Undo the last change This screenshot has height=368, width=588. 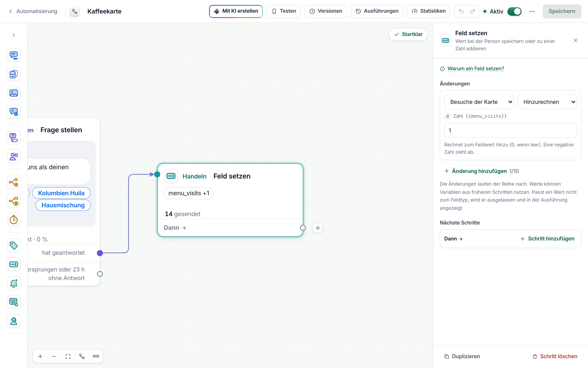[461, 11]
